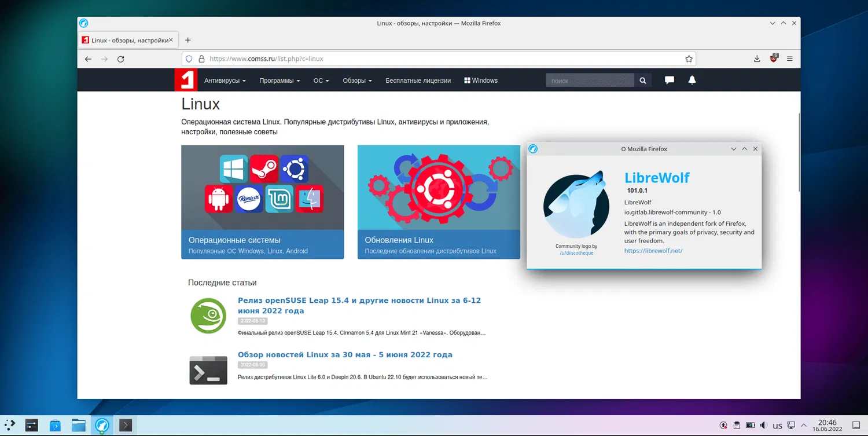
Task: Open Обзор новостей Linux 30 мая article
Action: pyautogui.click(x=345, y=354)
